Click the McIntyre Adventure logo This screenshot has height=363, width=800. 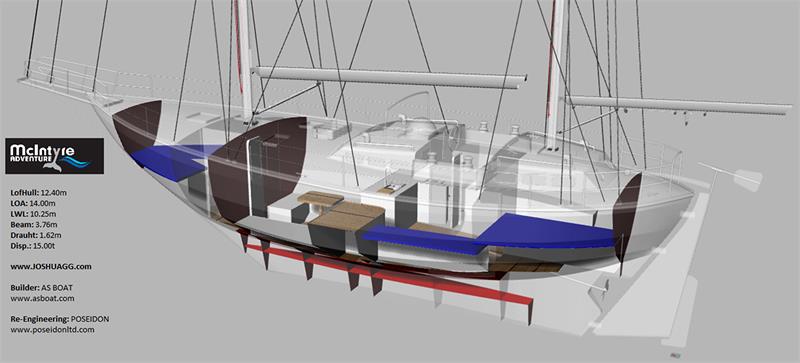click(55, 156)
